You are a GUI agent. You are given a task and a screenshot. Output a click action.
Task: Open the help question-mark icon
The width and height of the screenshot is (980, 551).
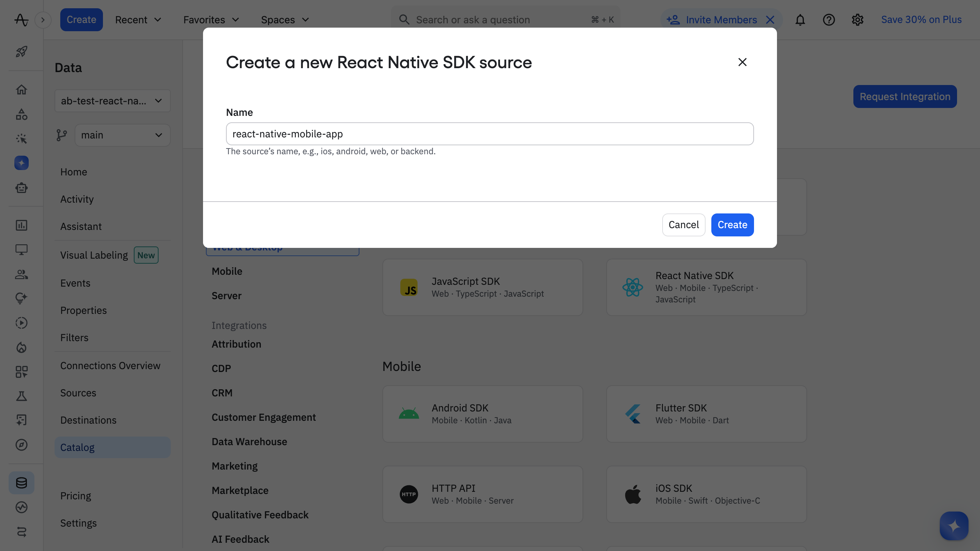pyautogui.click(x=829, y=19)
